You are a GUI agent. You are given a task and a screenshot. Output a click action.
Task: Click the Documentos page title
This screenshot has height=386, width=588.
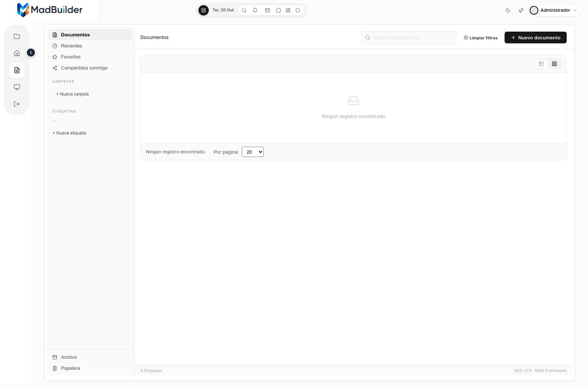(154, 37)
